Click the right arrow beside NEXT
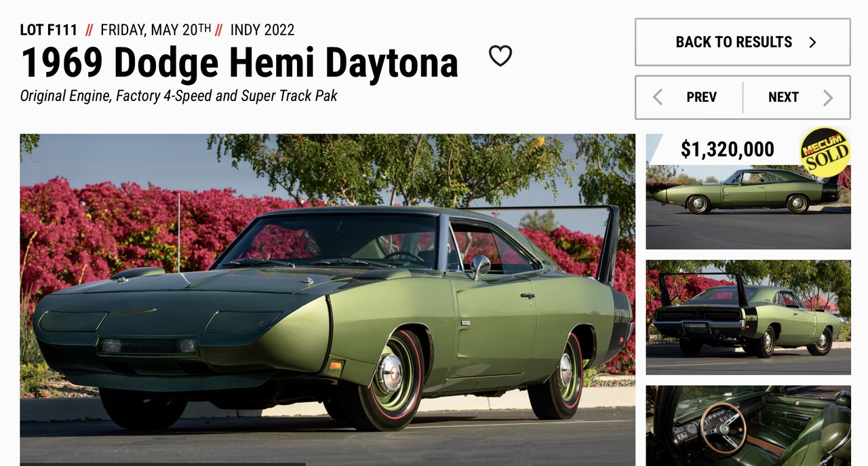The height and width of the screenshot is (466, 868). pyautogui.click(x=827, y=97)
